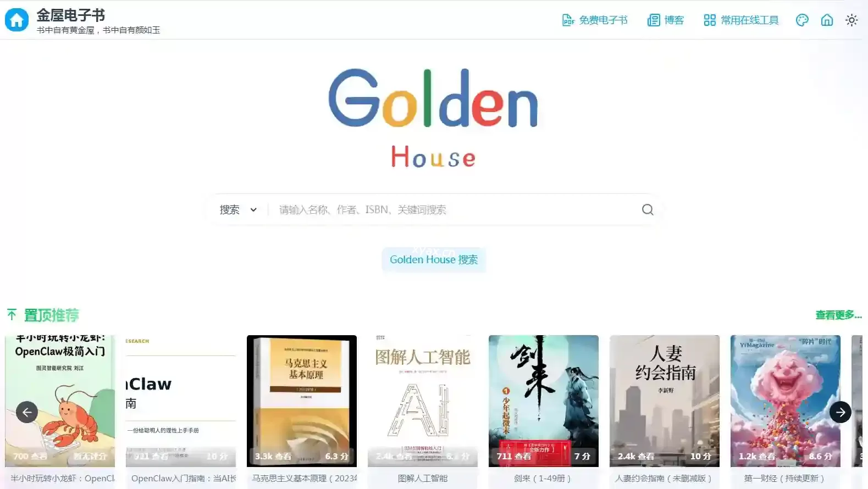
Task: Click the blue house logo icon
Action: (x=16, y=20)
